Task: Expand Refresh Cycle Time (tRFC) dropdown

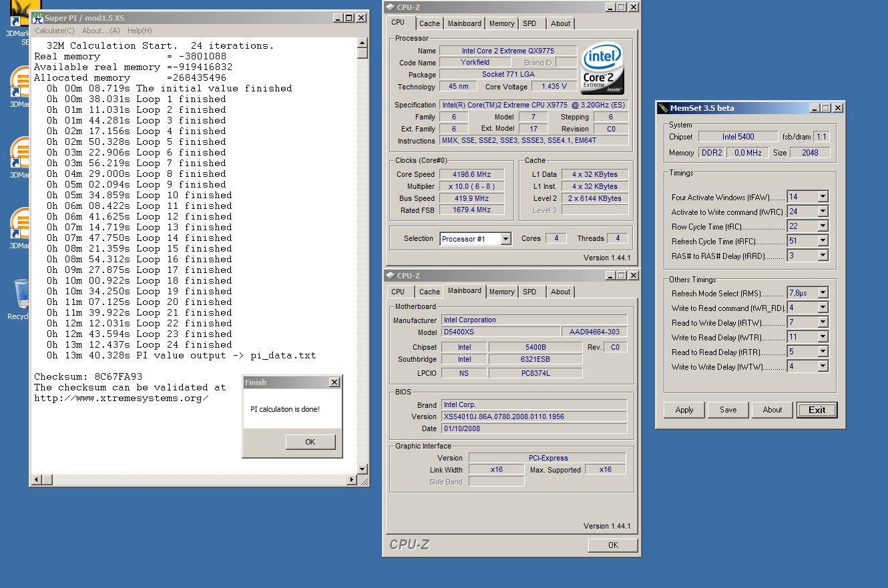Action: (x=823, y=241)
